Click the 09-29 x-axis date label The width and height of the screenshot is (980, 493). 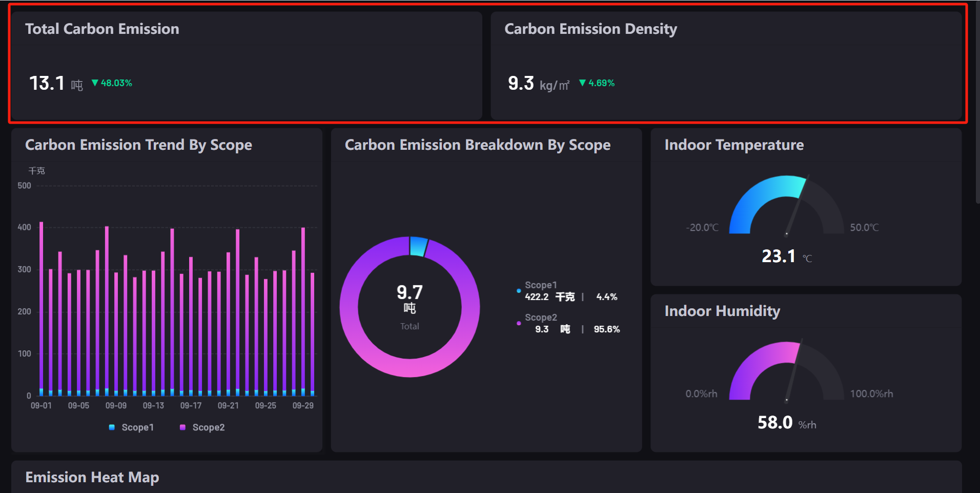[x=303, y=405]
